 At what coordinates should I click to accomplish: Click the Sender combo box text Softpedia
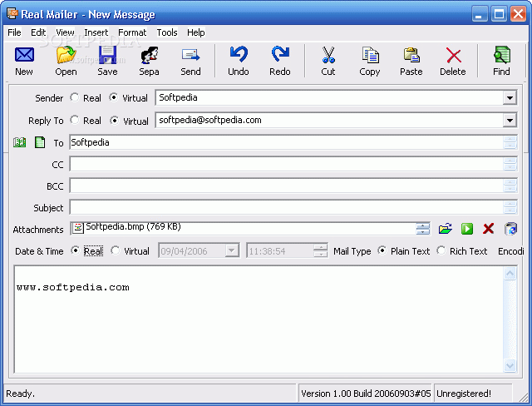178,98
